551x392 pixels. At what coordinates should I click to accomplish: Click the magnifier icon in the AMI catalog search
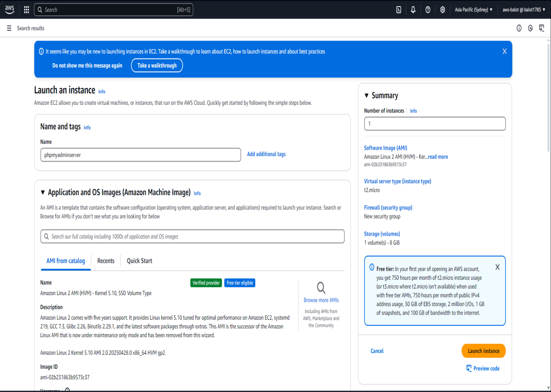[46, 237]
